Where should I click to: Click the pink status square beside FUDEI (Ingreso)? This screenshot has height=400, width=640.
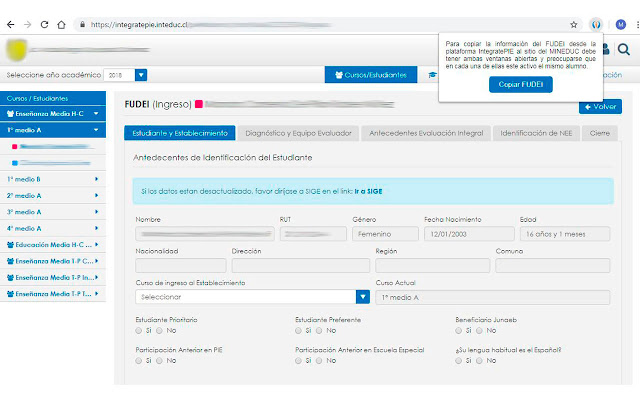pos(199,104)
